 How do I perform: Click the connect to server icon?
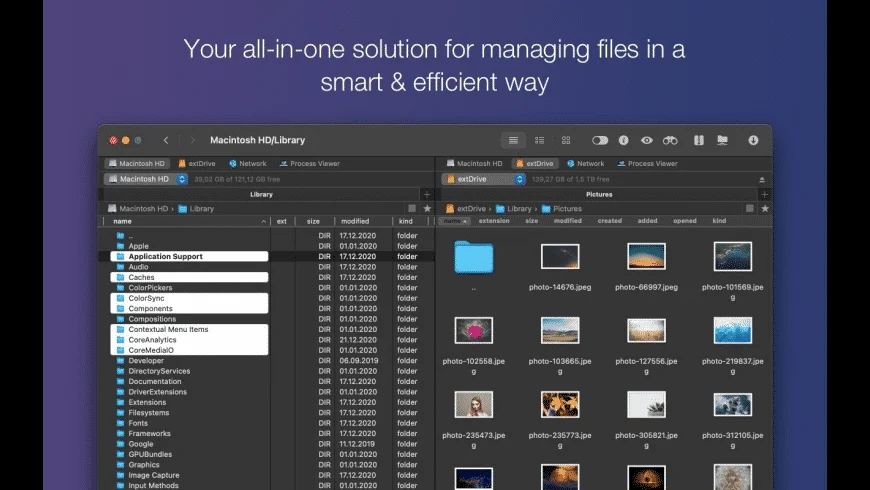tap(722, 140)
